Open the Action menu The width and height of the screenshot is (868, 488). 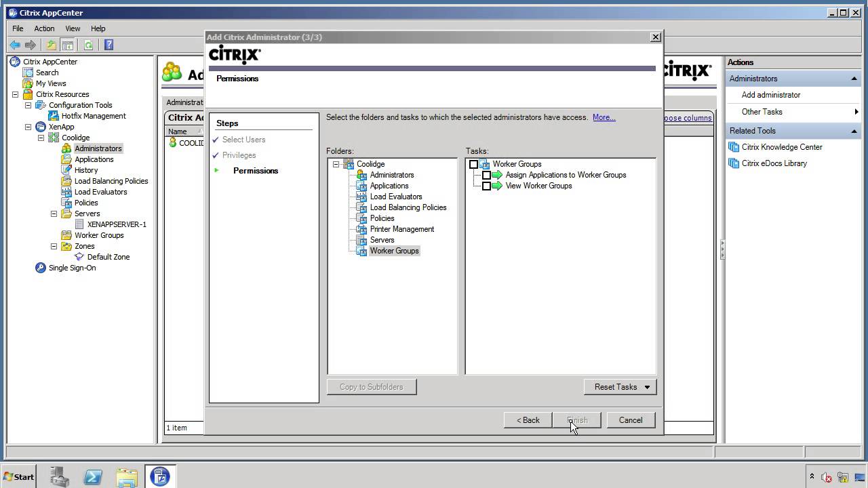(44, 28)
